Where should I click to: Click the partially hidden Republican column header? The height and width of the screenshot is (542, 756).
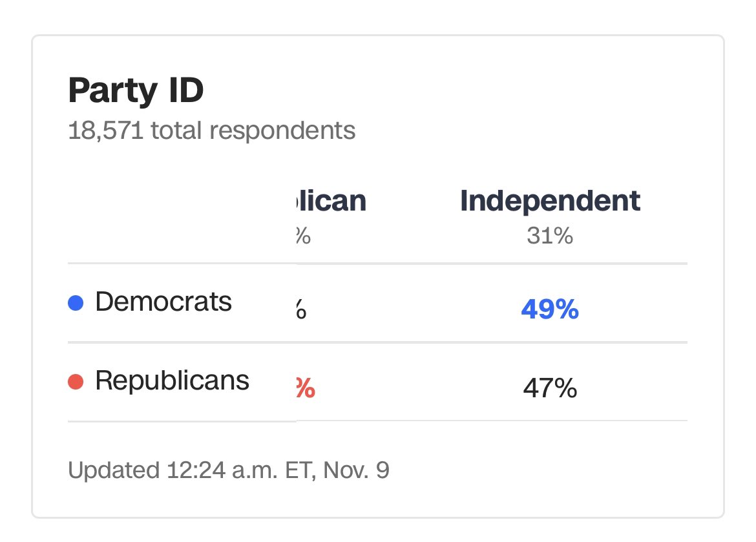[331, 201]
